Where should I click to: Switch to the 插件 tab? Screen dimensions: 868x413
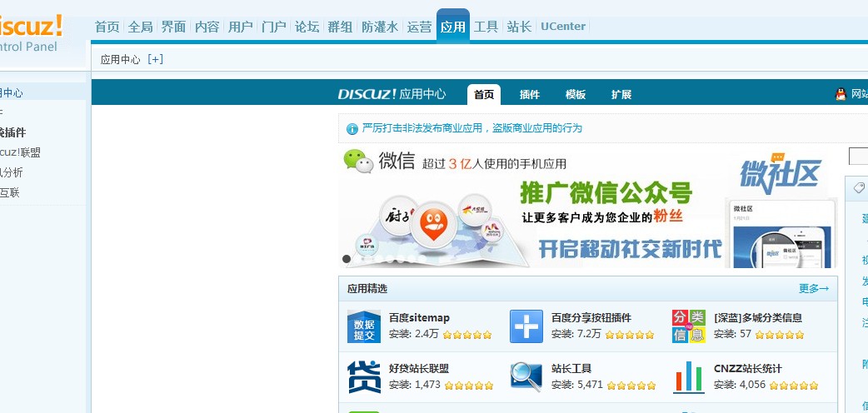(529, 95)
